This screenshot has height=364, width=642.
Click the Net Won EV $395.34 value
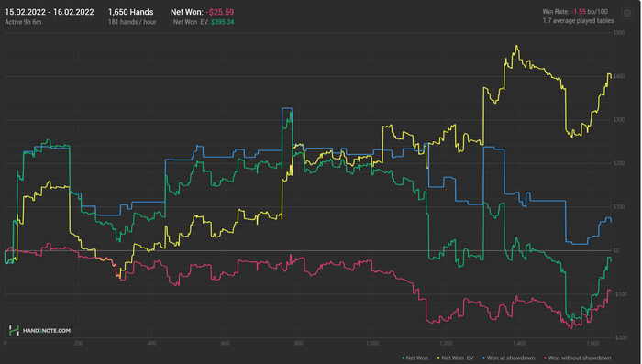(222, 22)
